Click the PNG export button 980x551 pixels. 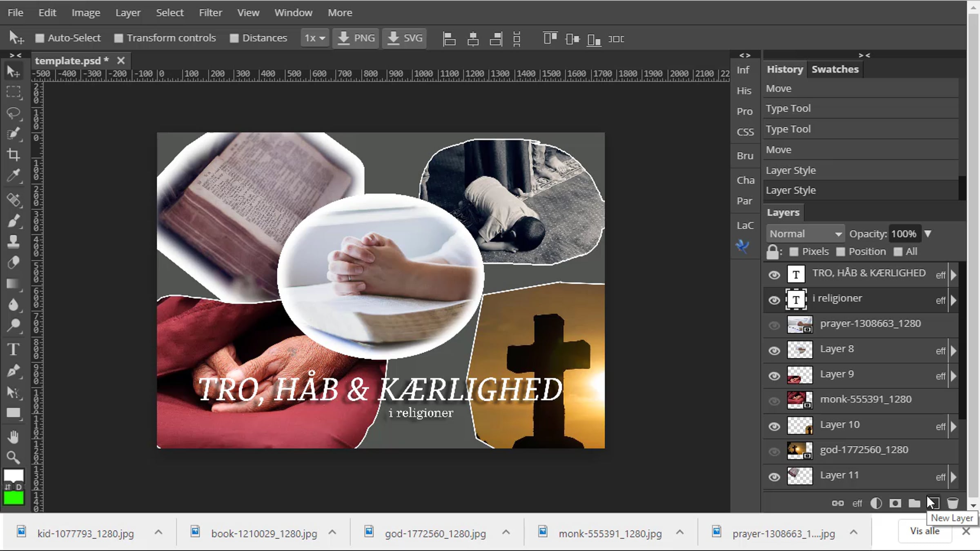click(356, 38)
